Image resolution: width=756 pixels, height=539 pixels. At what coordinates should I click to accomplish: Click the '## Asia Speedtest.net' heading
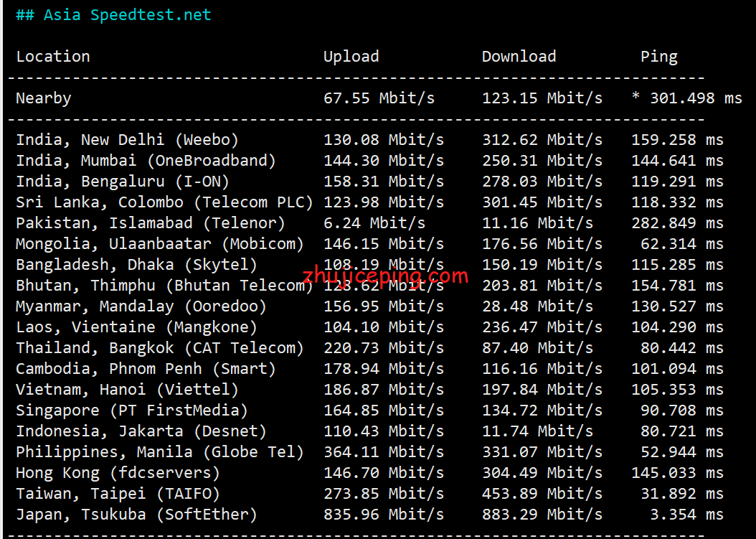pos(113,15)
